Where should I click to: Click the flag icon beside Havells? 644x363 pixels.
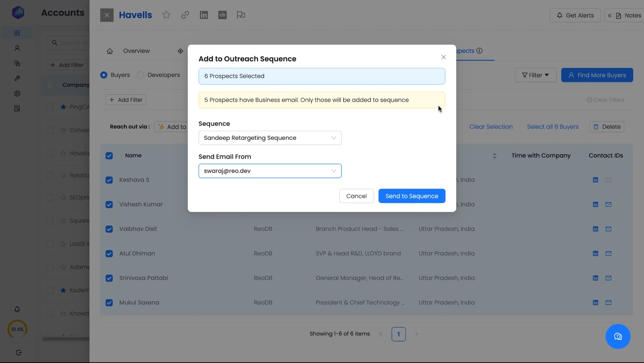point(241,15)
